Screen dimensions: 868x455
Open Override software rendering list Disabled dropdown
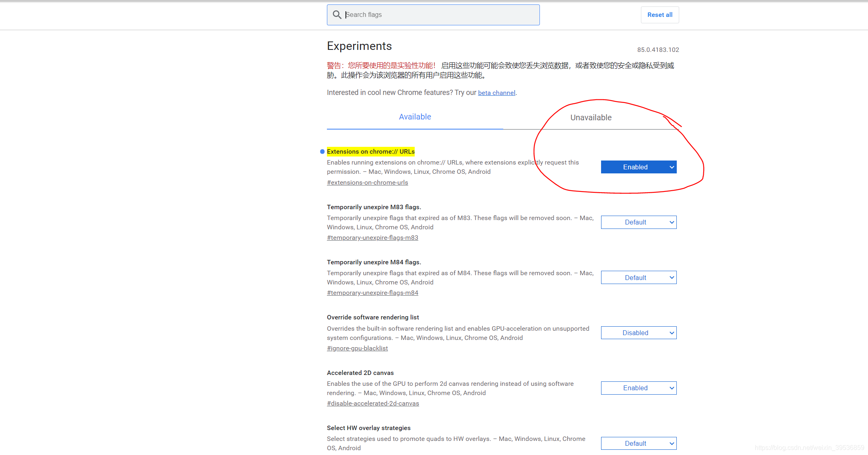point(639,333)
